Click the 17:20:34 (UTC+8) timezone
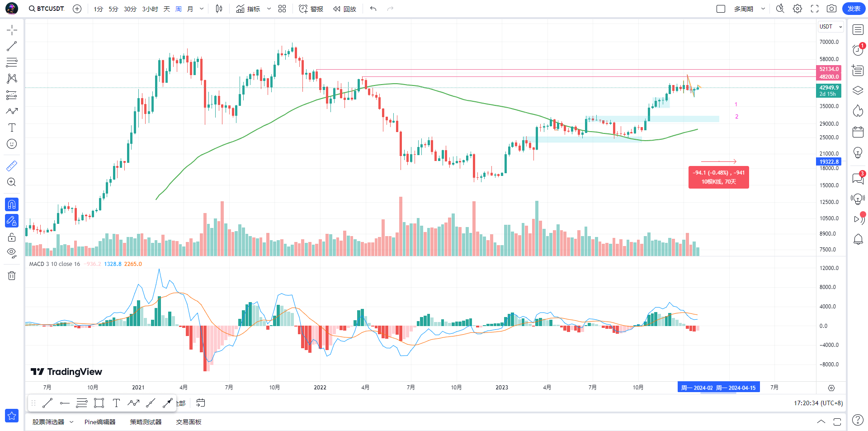The height and width of the screenshot is (431, 868). [x=818, y=403]
